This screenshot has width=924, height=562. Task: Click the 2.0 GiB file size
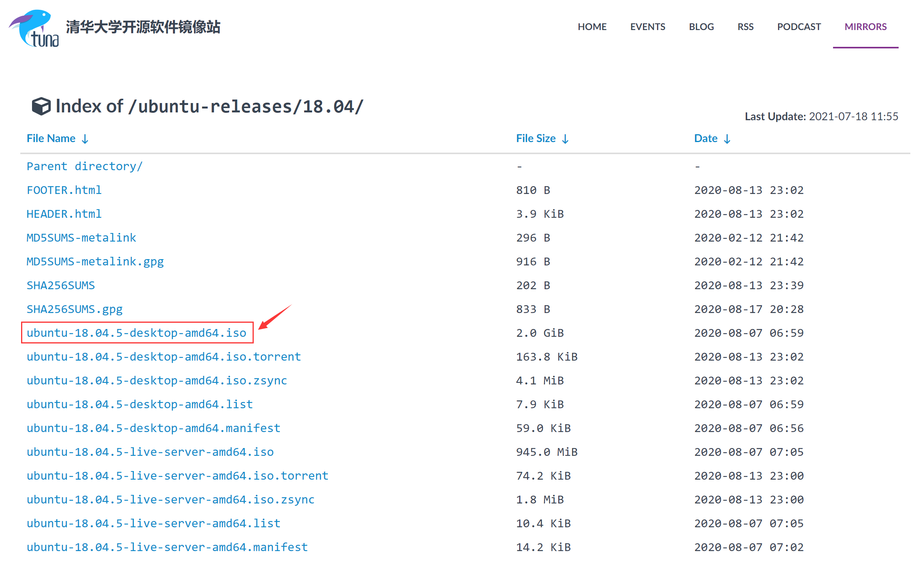[540, 333]
